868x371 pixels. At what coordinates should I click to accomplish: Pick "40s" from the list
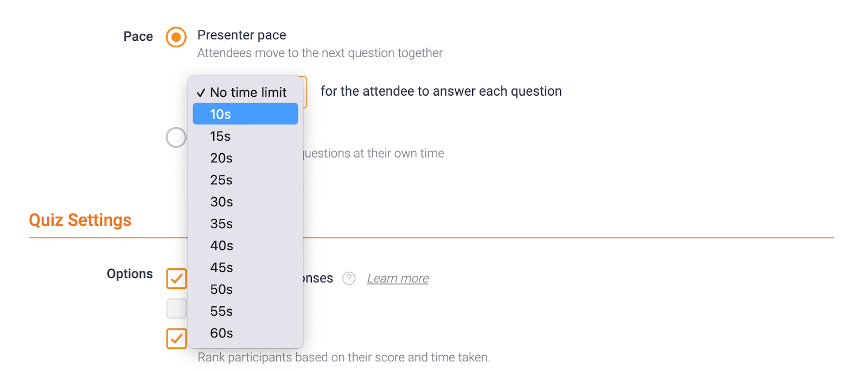point(245,246)
